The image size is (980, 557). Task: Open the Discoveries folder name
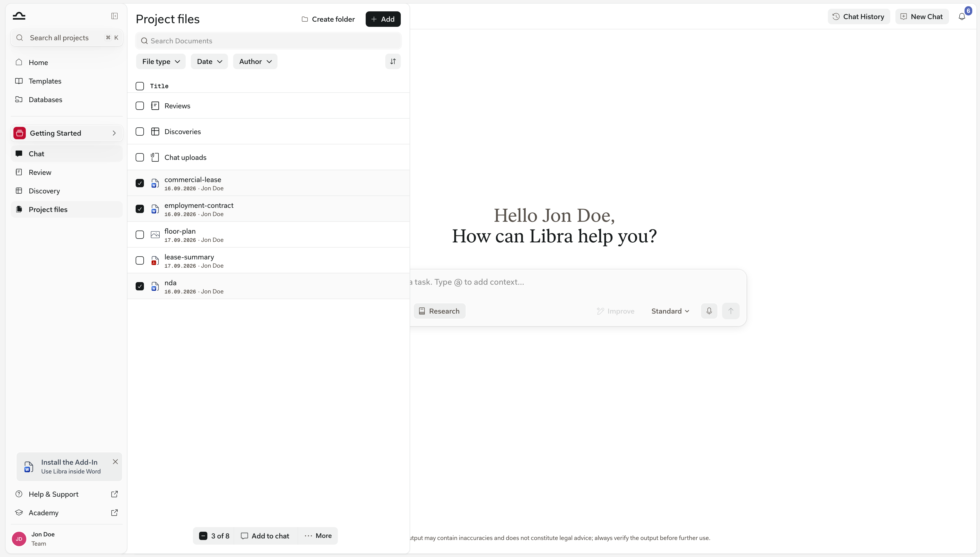pos(182,132)
